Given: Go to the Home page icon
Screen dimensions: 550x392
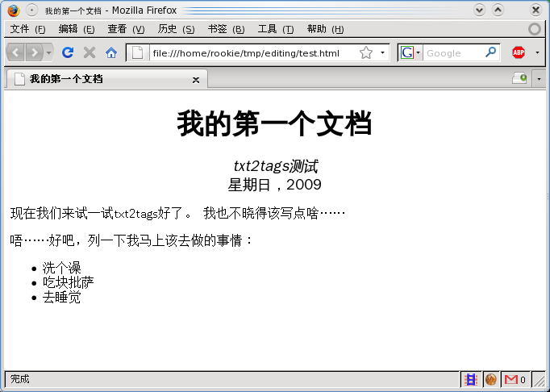Looking at the screenshot, I should (x=111, y=52).
